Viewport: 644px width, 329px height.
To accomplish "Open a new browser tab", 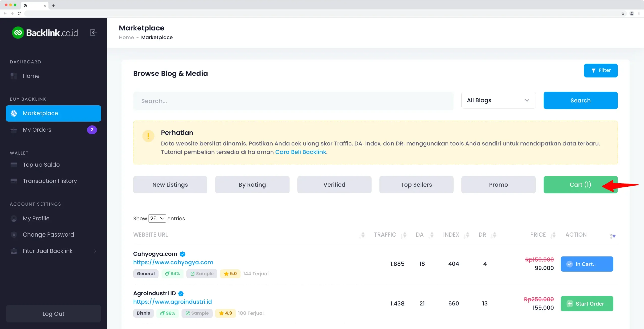I will (53, 6).
